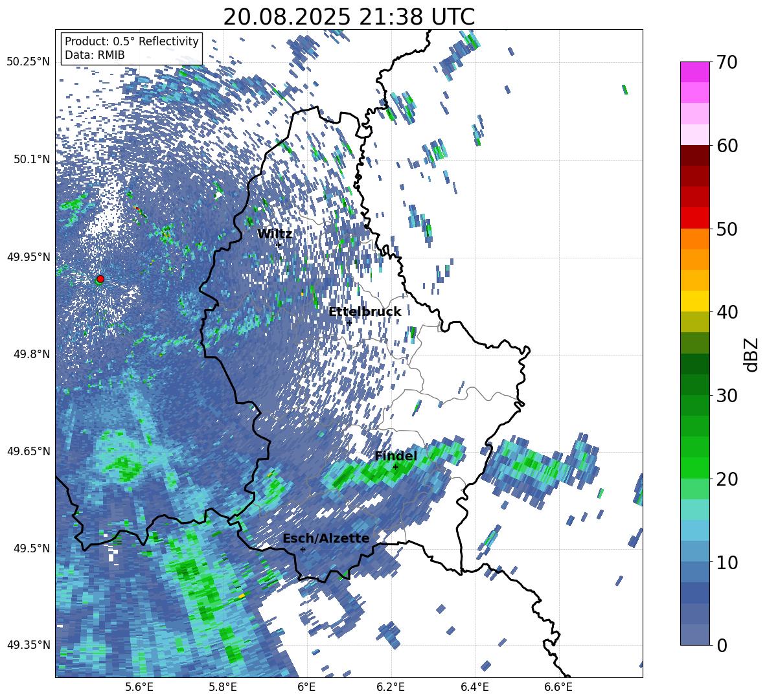Click the colorbar tick label 50
This screenshot has width=767, height=700.
727,229
